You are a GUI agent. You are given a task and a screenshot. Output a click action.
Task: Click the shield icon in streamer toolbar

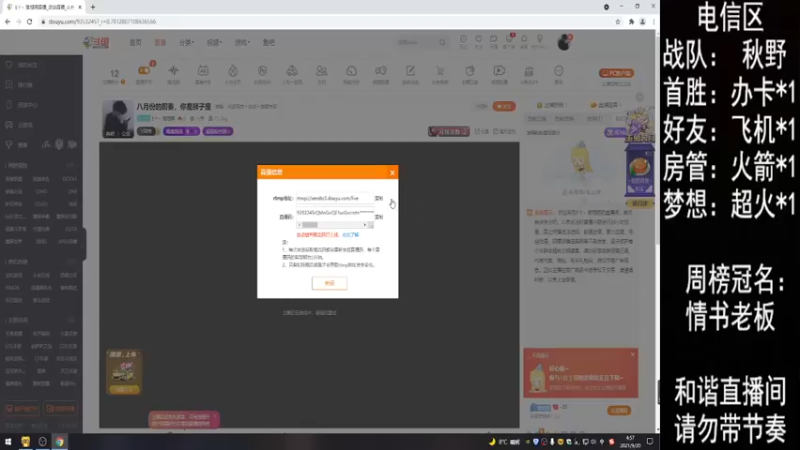tap(262, 71)
